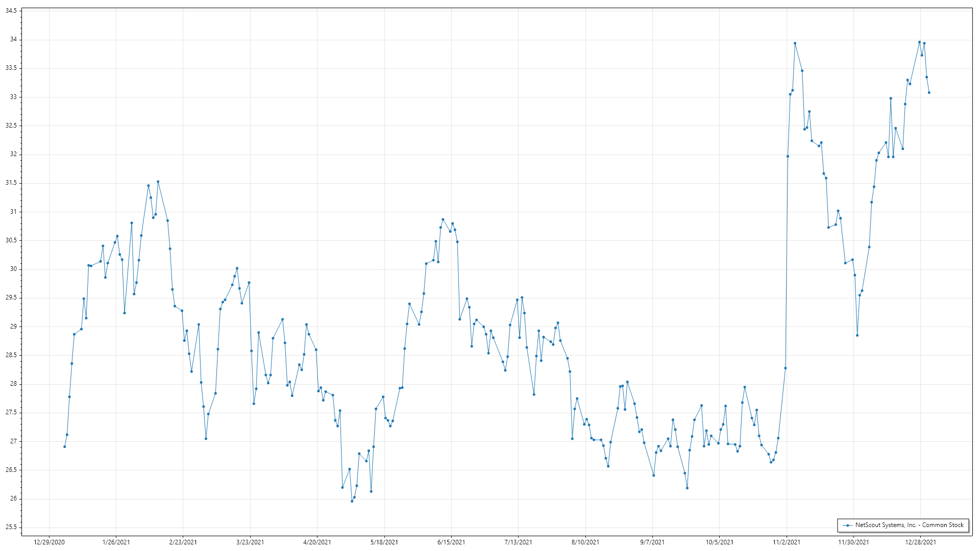
Task: Click the lowest data point just below 26
Action: click(x=352, y=502)
